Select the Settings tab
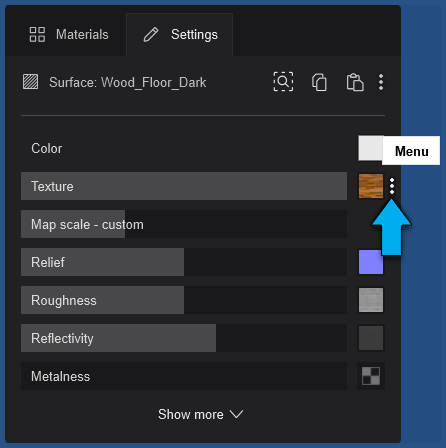This screenshot has height=448, width=446. [180, 35]
